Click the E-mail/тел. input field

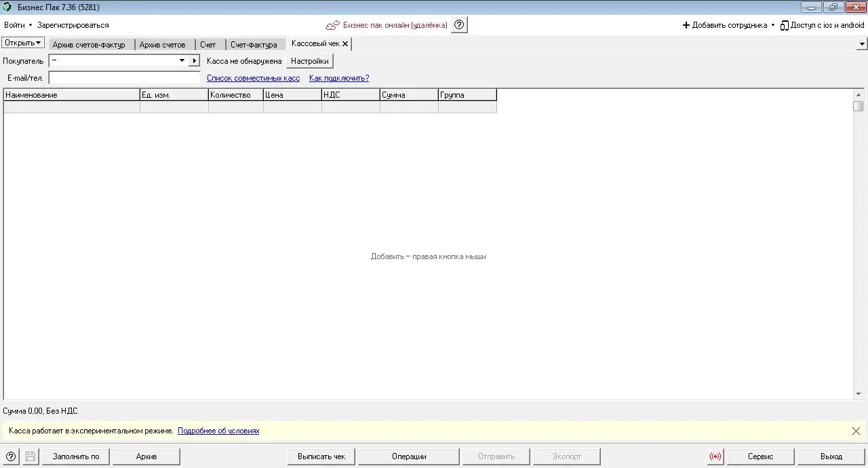125,78
